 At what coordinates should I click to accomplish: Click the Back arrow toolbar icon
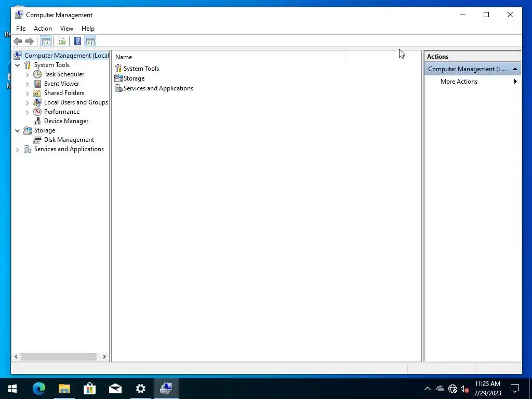pyautogui.click(x=18, y=42)
